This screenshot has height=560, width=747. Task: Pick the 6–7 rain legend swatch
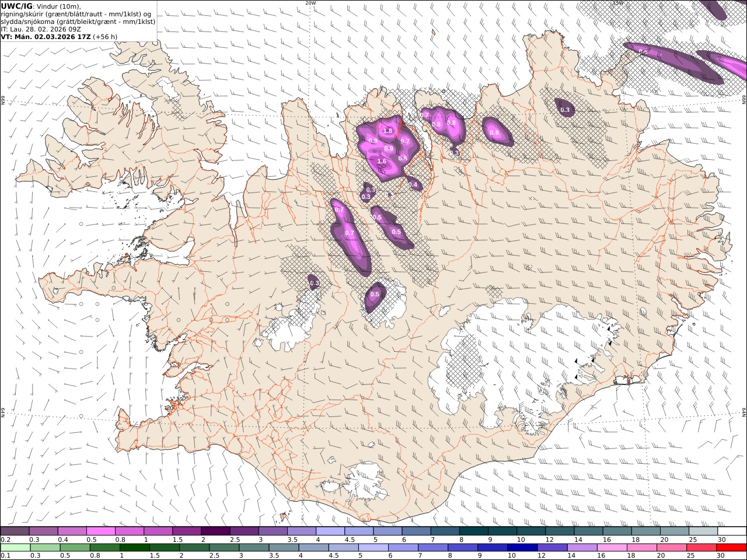click(x=403, y=547)
